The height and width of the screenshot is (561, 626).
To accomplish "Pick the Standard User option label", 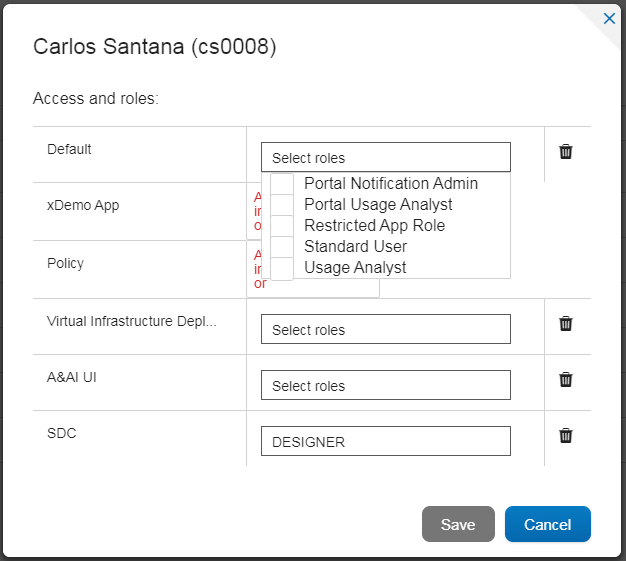I will point(355,246).
